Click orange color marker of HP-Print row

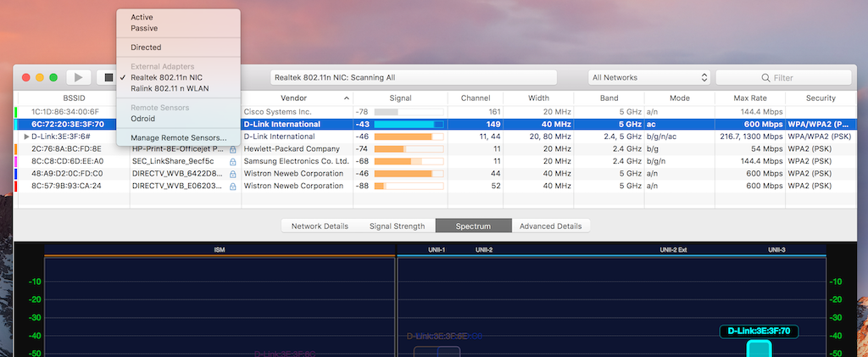pos(16,149)
